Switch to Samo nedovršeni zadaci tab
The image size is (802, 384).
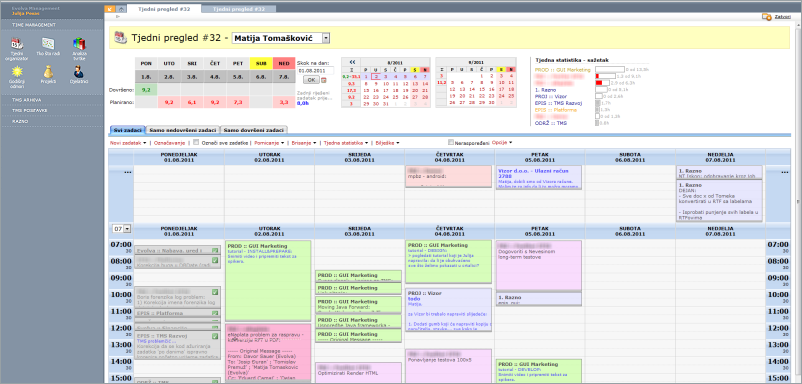[182, 130]
